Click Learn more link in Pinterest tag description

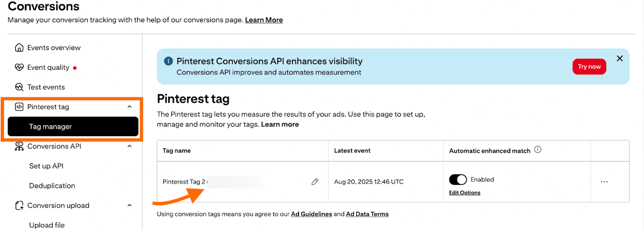tap(280, 124)
